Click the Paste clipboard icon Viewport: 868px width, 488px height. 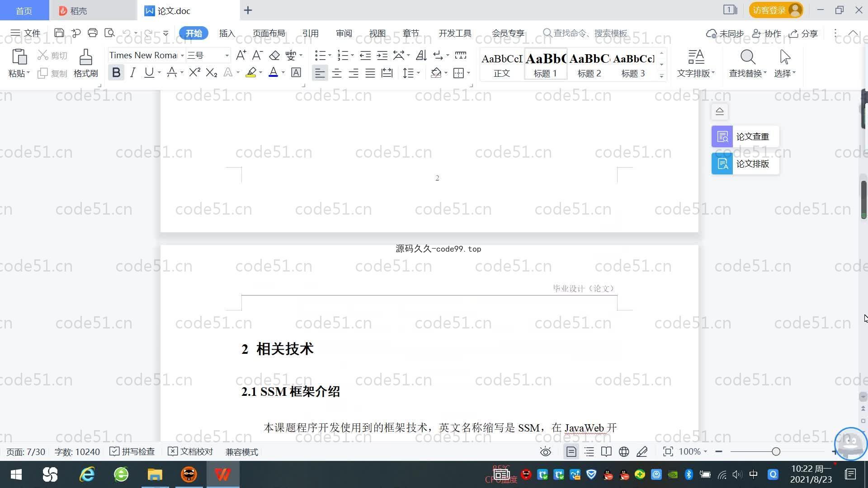[x=19, y=57]
